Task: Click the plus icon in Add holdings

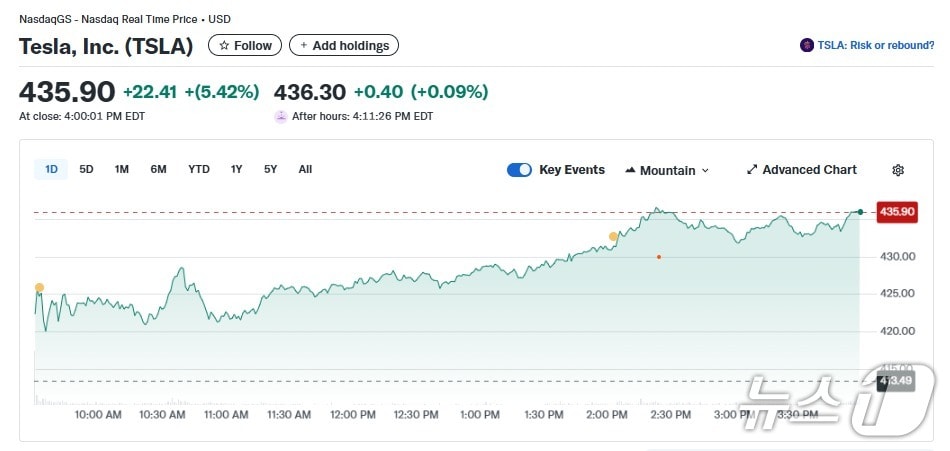Action: [304, 46]
